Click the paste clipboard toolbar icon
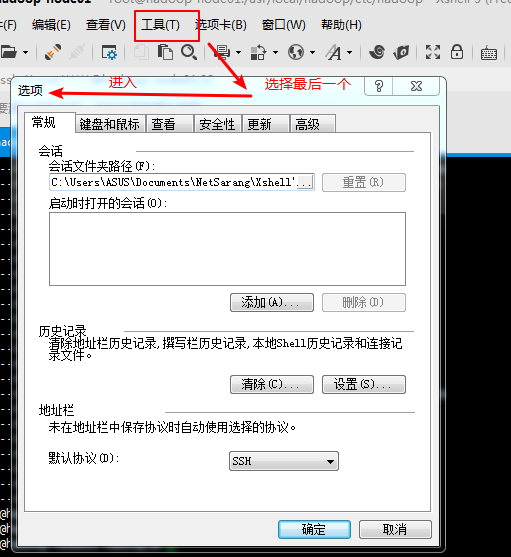 coord(165,52)
